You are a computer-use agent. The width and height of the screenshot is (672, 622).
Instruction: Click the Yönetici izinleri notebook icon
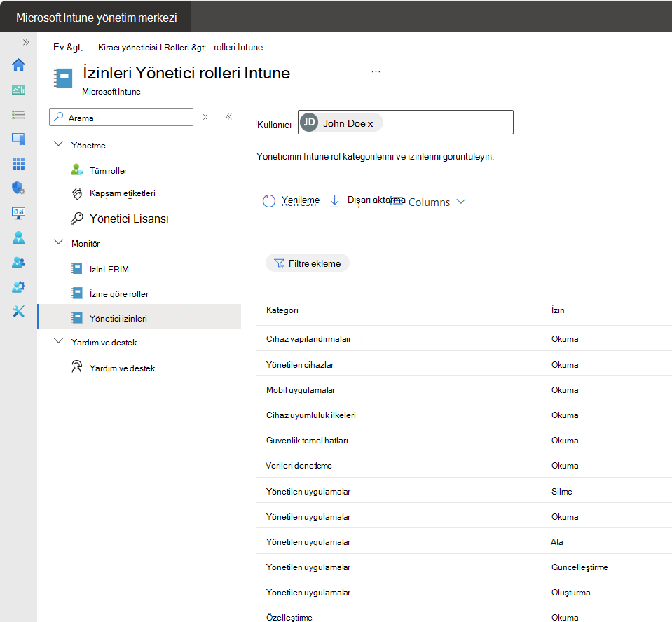(x=76, y=318)
